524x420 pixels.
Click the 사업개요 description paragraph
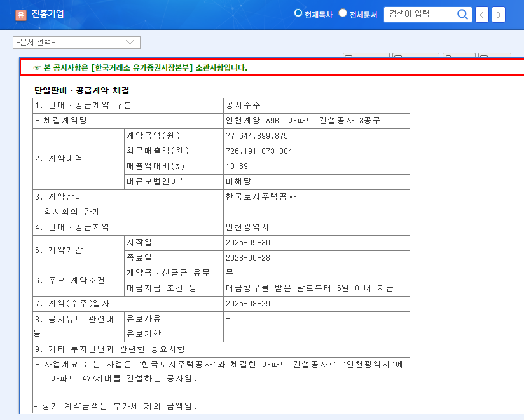[219, 371]
